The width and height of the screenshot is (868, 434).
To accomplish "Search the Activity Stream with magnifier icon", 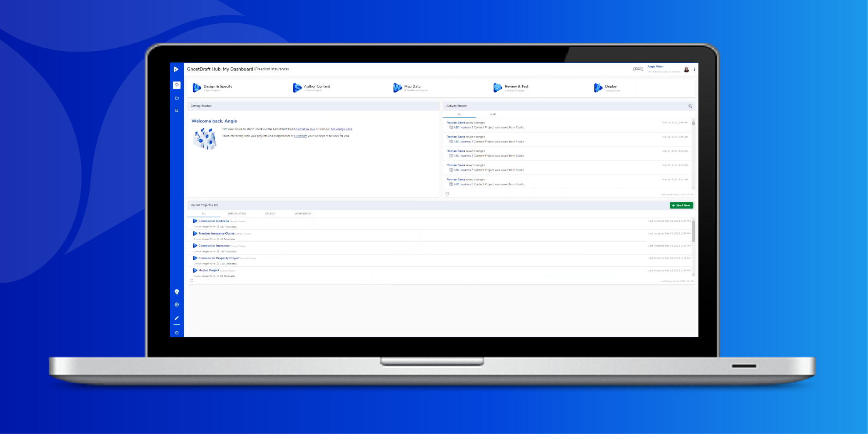I will tap(690, 106).
